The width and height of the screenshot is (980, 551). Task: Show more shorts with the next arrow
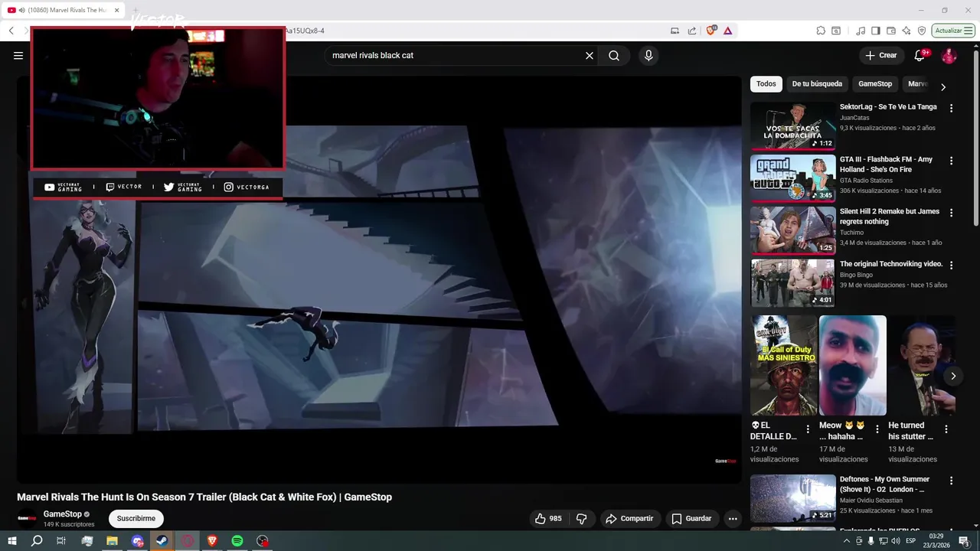[x=953, y=376]
